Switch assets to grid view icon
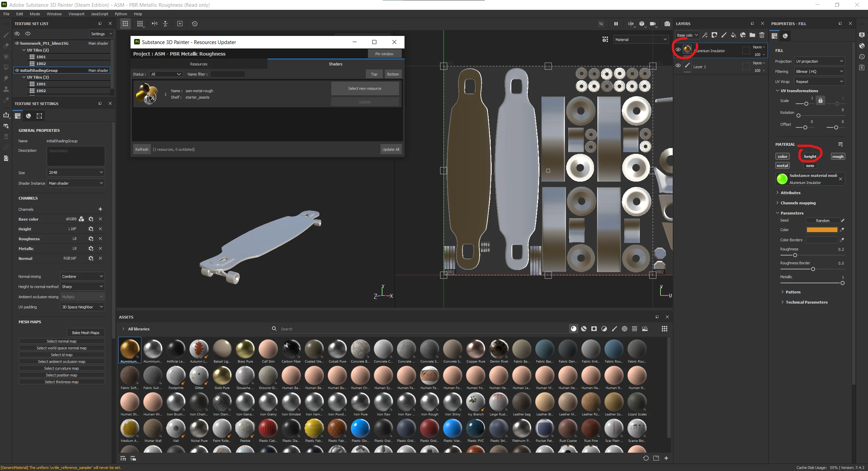Viewport: 868px width, 471px height. point(664,329)
